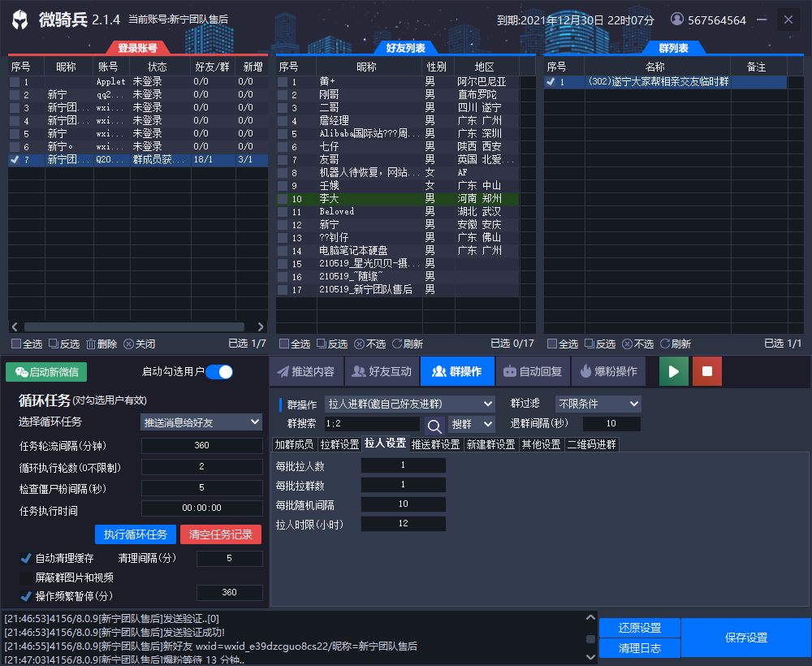Switch to 推送群设置 sub-tab
The height and width of the screenshot is (666, 812).
(x=435, y=444)
